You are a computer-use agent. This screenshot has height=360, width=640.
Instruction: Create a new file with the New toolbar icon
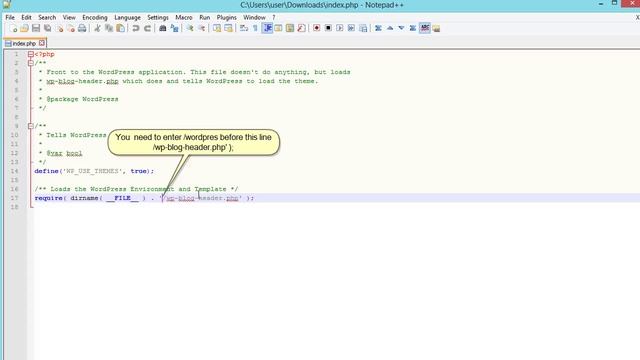pos(13,28)
